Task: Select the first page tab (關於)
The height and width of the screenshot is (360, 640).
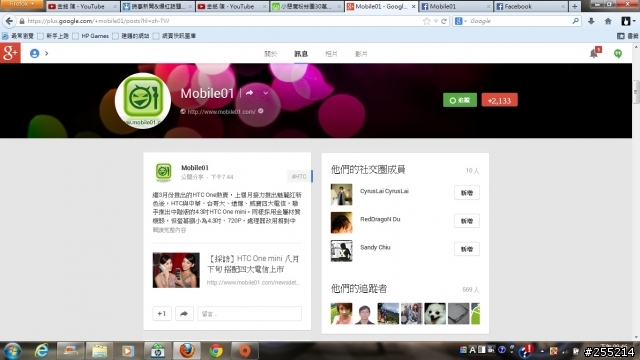Action: coord(271,54)
